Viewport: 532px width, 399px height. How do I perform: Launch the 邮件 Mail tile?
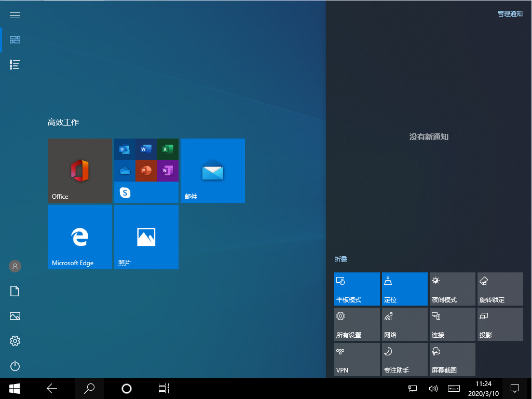tap(212, 171)
